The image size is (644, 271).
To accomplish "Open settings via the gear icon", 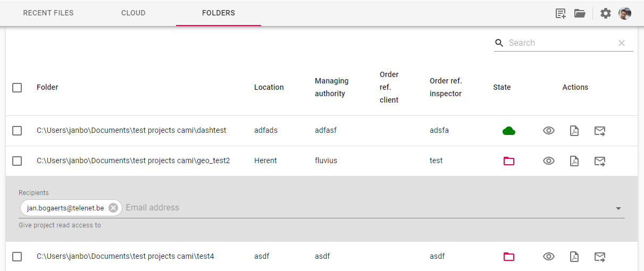I will (606, 13).
